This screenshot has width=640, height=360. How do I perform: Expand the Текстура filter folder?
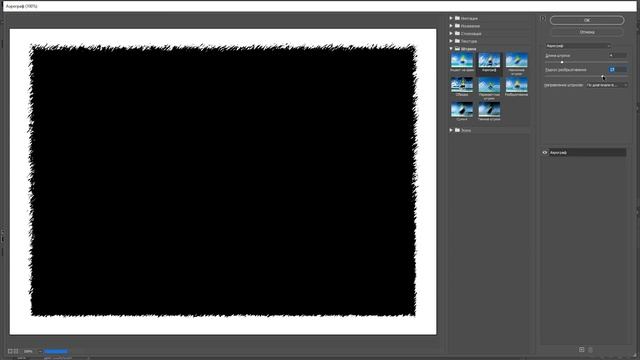451,41
